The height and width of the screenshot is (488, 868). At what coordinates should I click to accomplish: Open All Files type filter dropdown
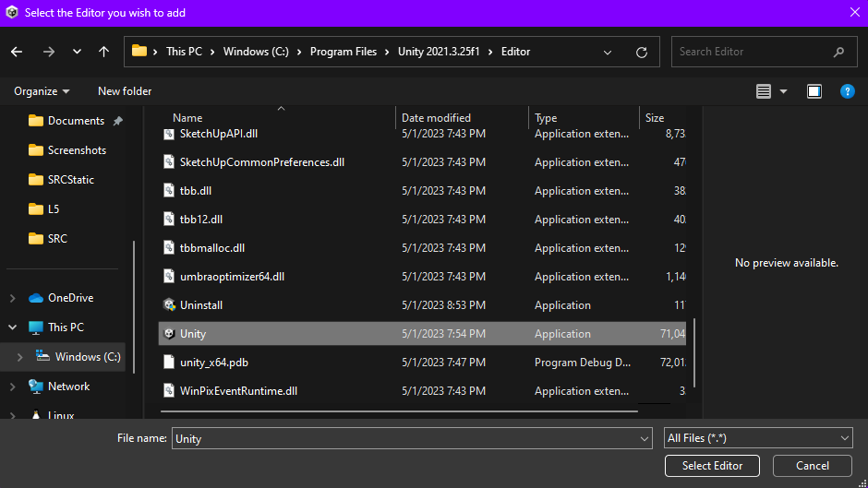(758, 438)
